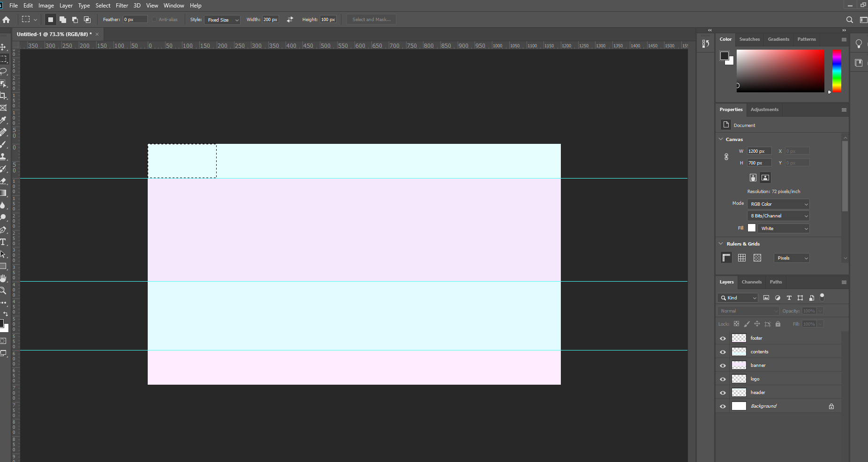Choose Subtract from selection mode icon

[75, 20]
